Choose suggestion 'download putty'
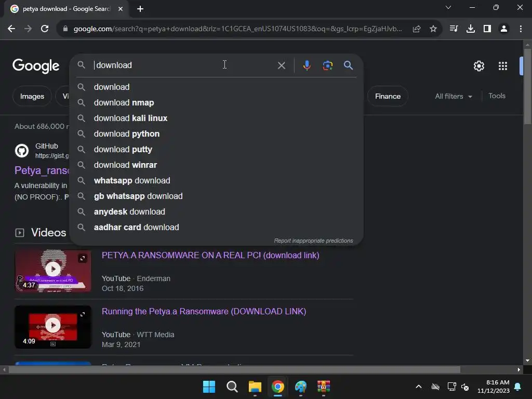This screenshot has height=399, width=532. click(x=217, y=150)
